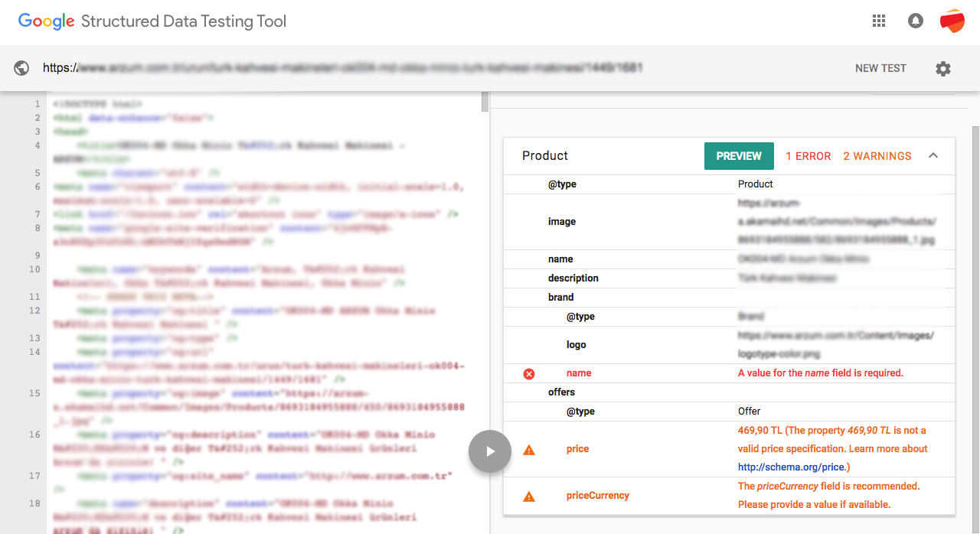Click the green PREVIEW button
Screen dimensions: 980x534
tap(739, 156)
